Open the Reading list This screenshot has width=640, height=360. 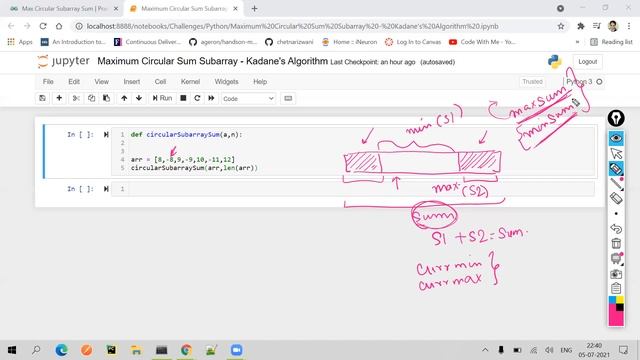tap(611, 42)
